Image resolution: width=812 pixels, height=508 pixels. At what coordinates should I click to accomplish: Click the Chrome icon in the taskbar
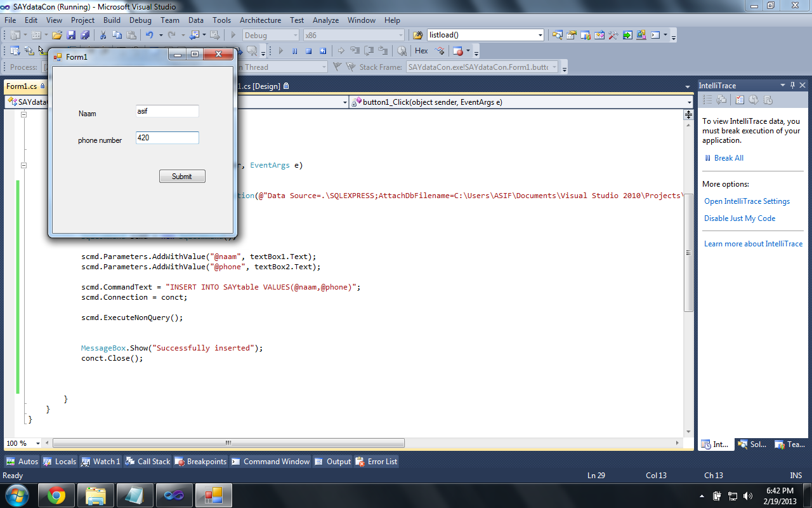pyautogui.click(x=57, y=495)
